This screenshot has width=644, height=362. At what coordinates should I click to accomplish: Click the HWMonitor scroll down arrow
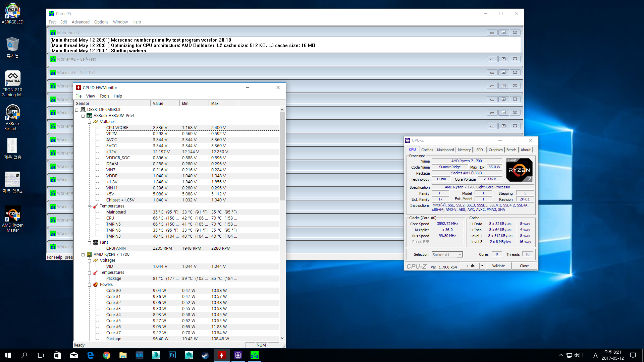pyautogui.click(x=282, y=338)
